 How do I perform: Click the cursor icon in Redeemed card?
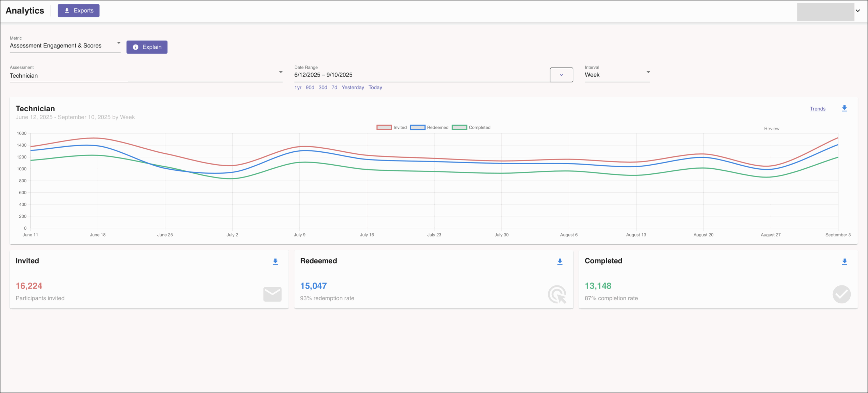tap(557, 294)
